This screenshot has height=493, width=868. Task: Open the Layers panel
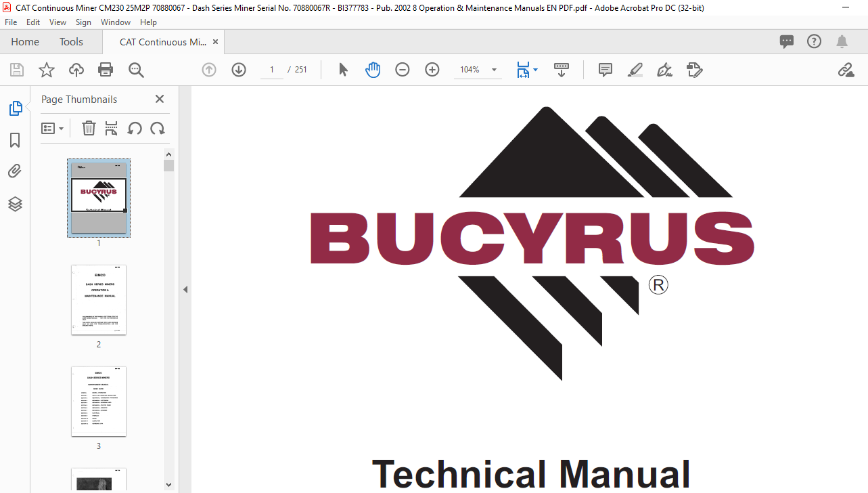15,204
